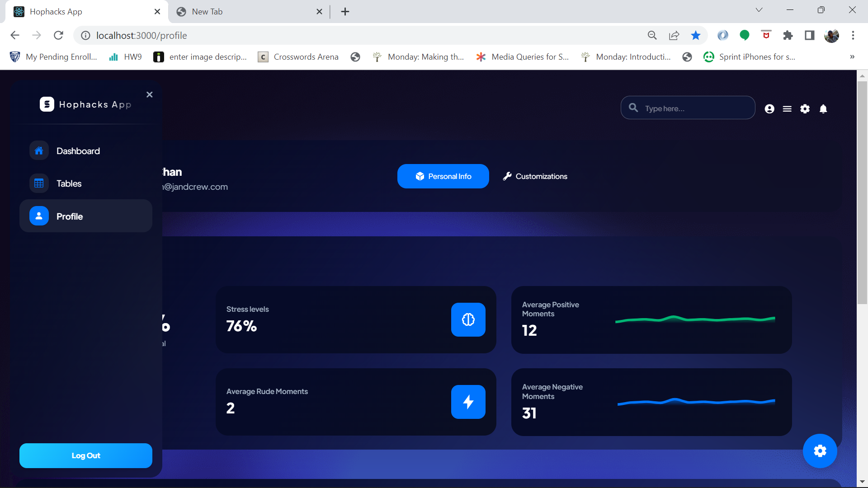Image resolution: width=868 pixels, height=488 pixels.
Task: Click the user account icon in navbar
Action: click(x=769, y=109)
